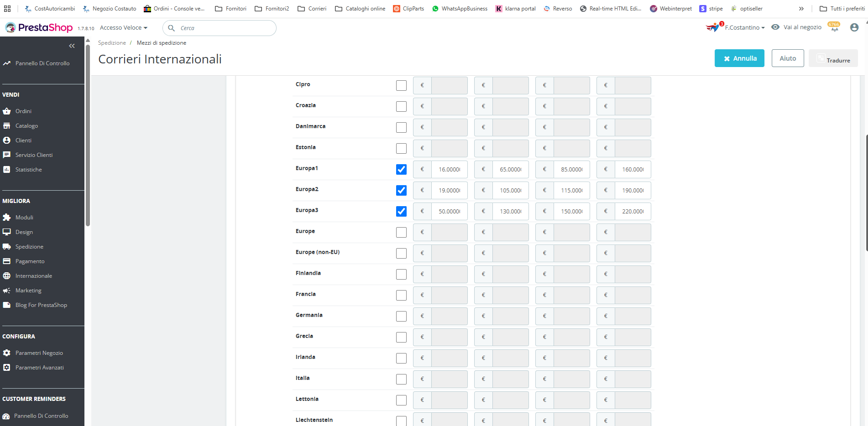Go to Spedizione in the sidebar menu
The height and width of the screenshot is (426, 868).
point(29,247)
